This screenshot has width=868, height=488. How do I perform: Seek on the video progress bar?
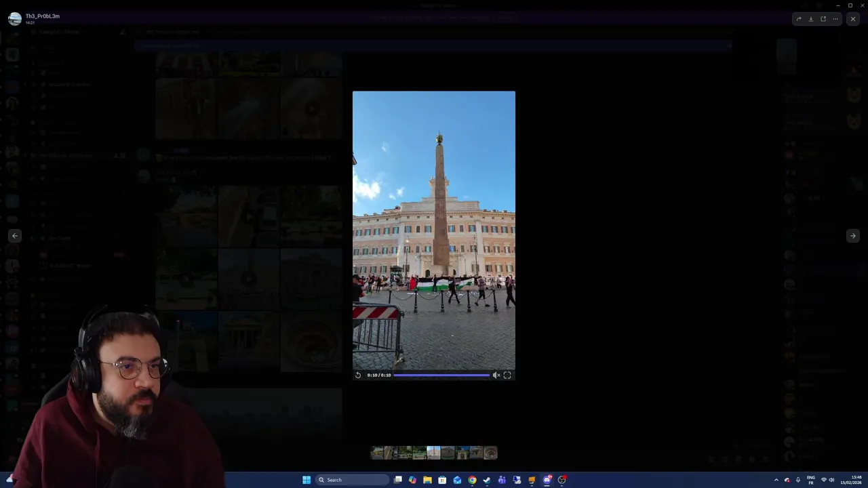pos(441,375)
